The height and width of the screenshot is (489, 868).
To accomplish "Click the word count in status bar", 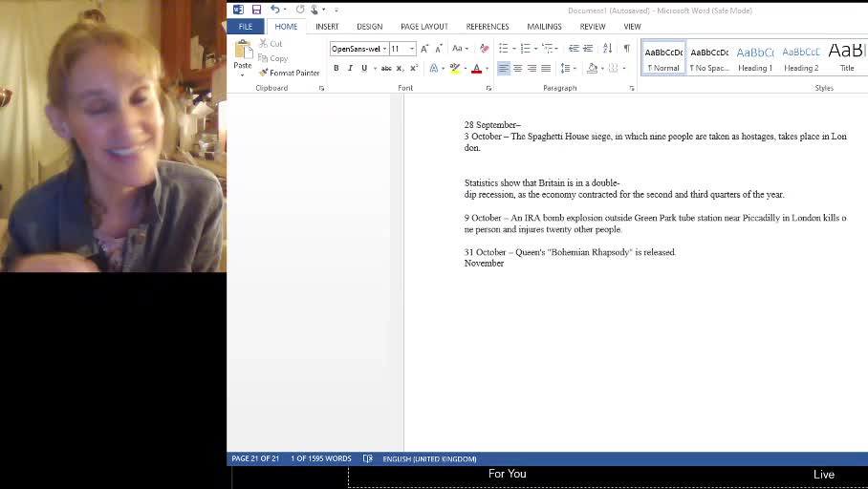I will pyautogui.click(x=320, y=458).
